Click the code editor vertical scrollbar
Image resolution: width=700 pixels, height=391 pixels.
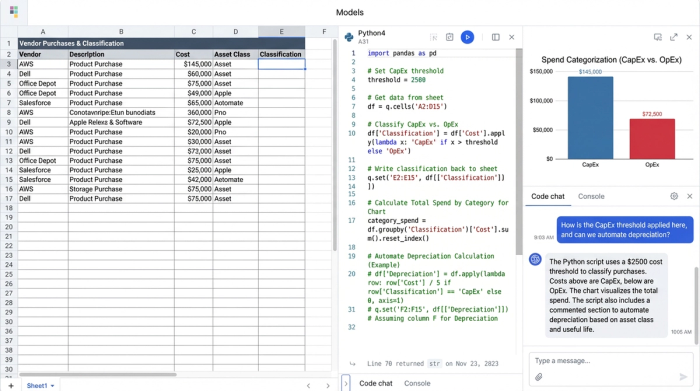coord(519,152)
